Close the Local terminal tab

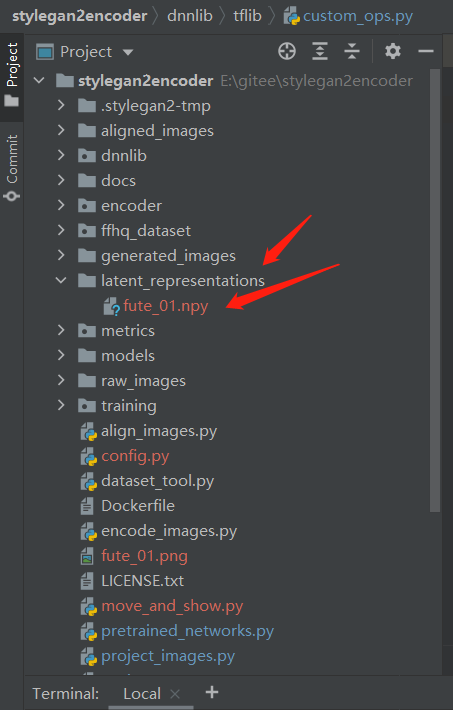tap(175, 694)
